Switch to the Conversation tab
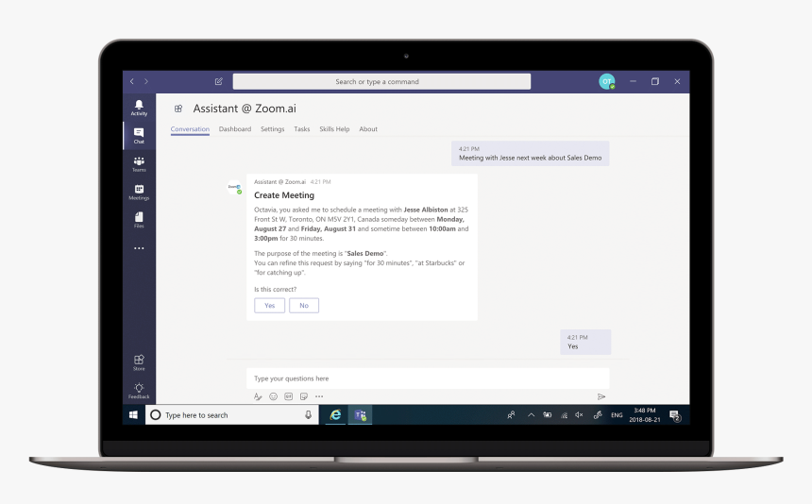The height and width of the screenshot is (504, 812). (190, 129)
